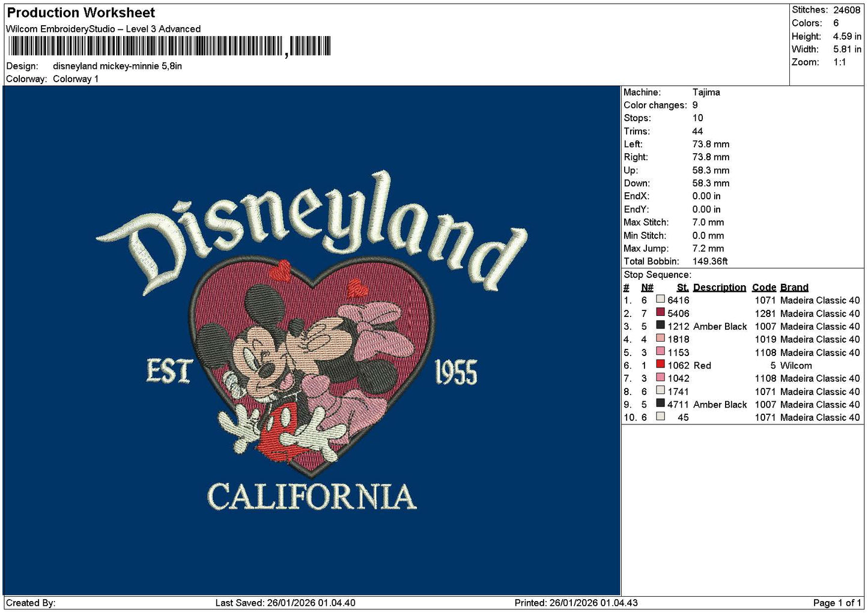Click the 'Description' column header
Image resolution: width=868 pixels, height=613 pixels.
tap(719, 288)
